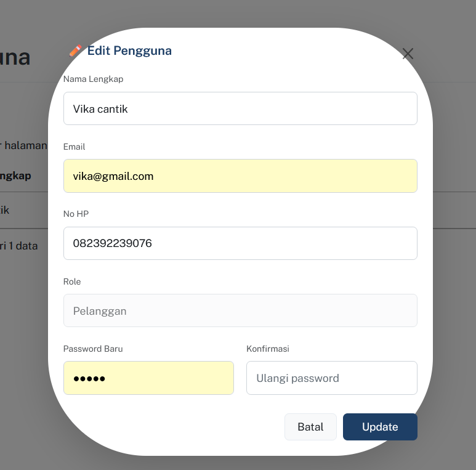Focus the No HP field with 082392239076

tap(240, 243)
